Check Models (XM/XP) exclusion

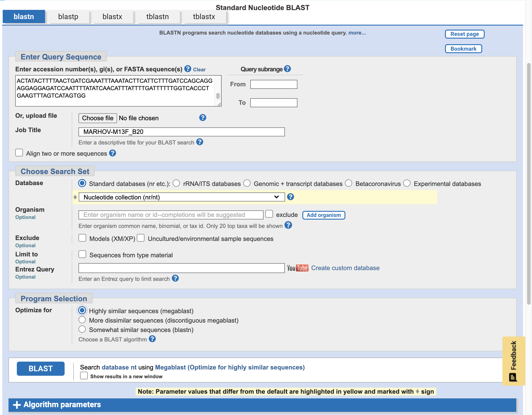[x=82, y=238]
